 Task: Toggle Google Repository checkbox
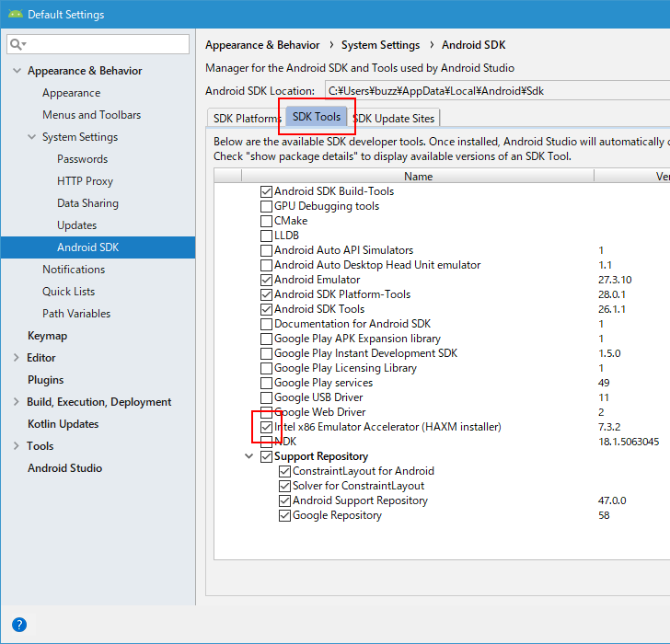pyautogui.click(x=284, y=515)
